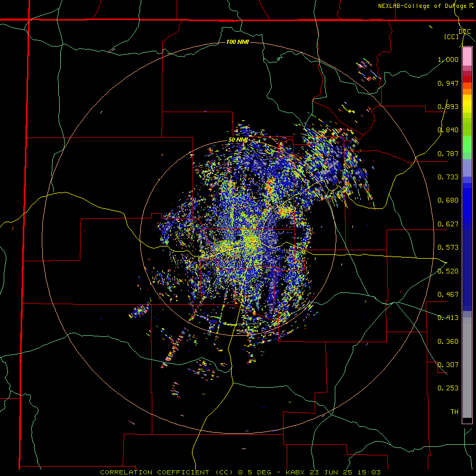This screenshot has height=476, width=476.
Task: Click the 0.893 legend value
Action: [x=448, y=106]
